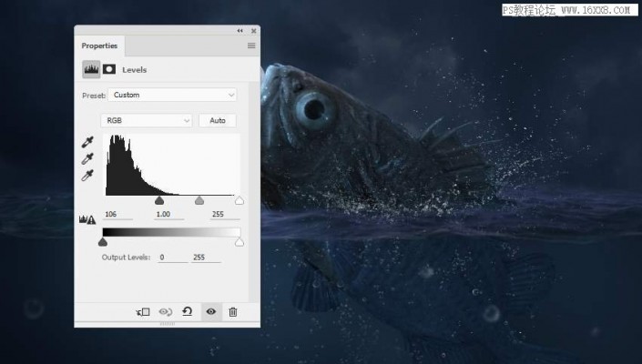Toggle layer visibility eye icon
642x364 pixels.
coord(211,311)
